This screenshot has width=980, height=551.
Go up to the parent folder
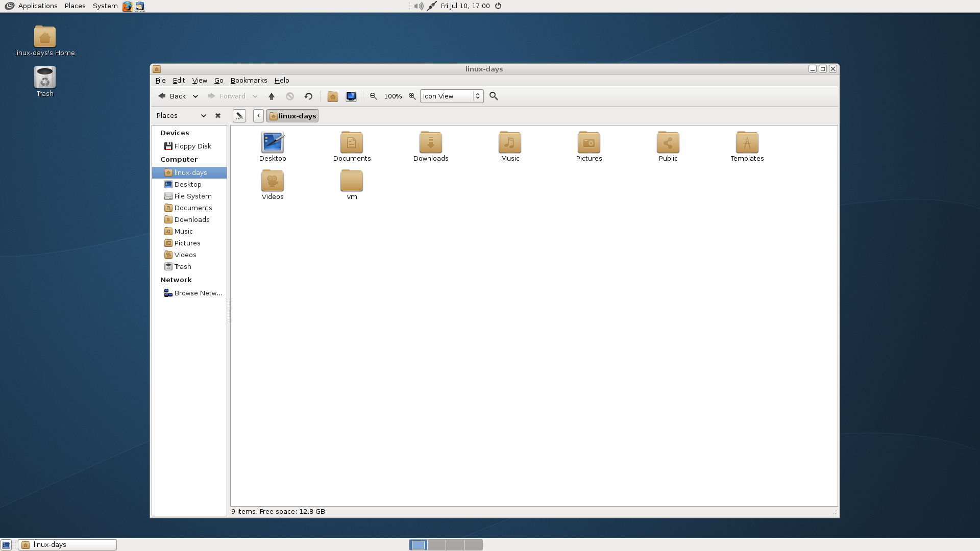pos(272,96)
